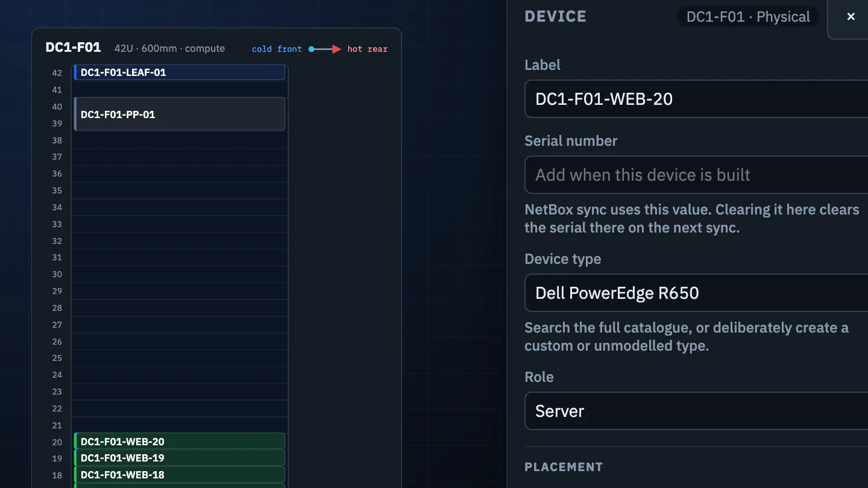Close the Device panel
This screenshot has width=868, height=488.
click(x=851, y=17)
